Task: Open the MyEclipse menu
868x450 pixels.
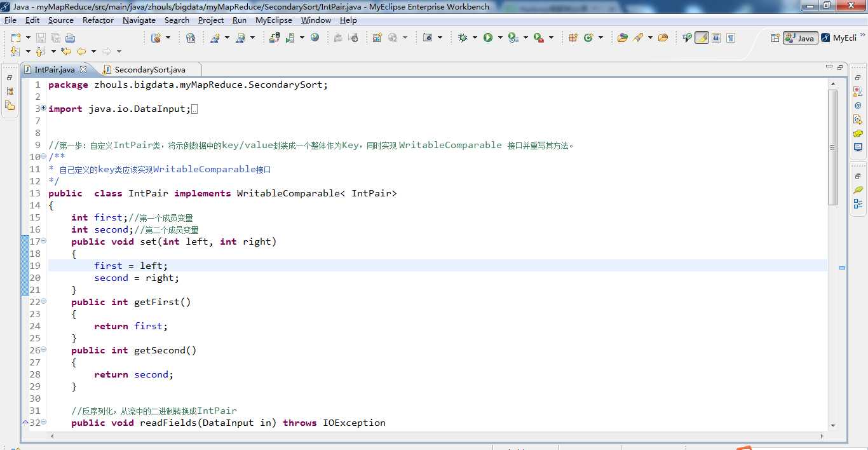Action: click(x=274, y=20)
